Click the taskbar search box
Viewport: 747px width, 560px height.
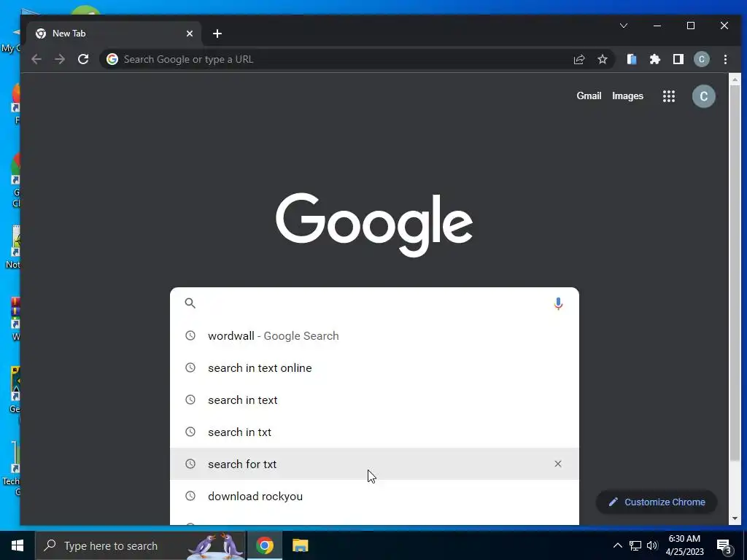point(141,545)
